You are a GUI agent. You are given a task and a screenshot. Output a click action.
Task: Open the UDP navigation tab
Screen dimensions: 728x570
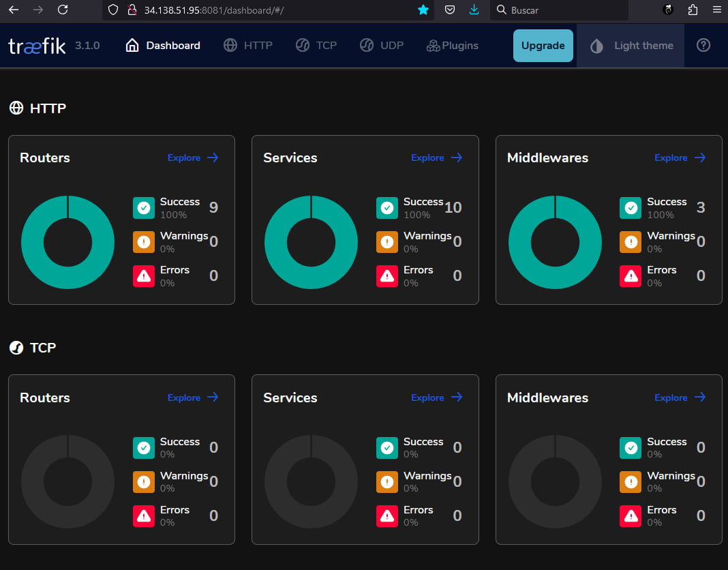(382, 46)
